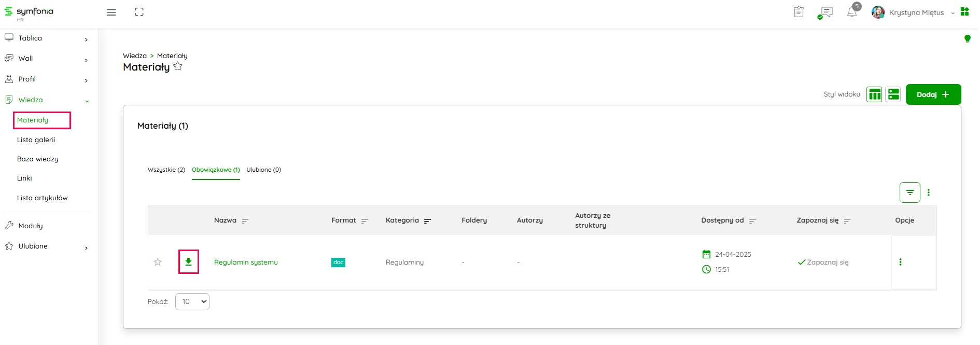Click the Dodaj button

pos(933,94)
